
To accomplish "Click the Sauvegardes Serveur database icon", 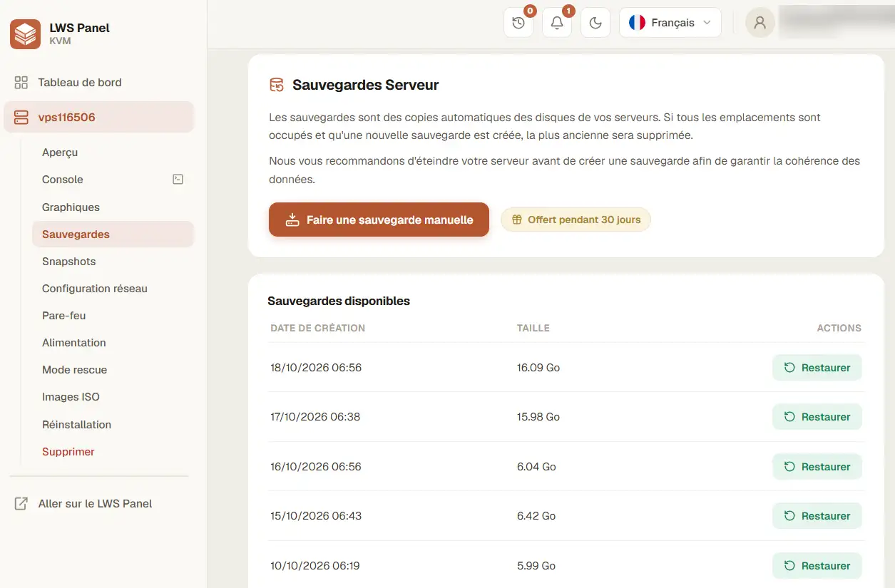I will pyautogui.click(x=276, y=85).
